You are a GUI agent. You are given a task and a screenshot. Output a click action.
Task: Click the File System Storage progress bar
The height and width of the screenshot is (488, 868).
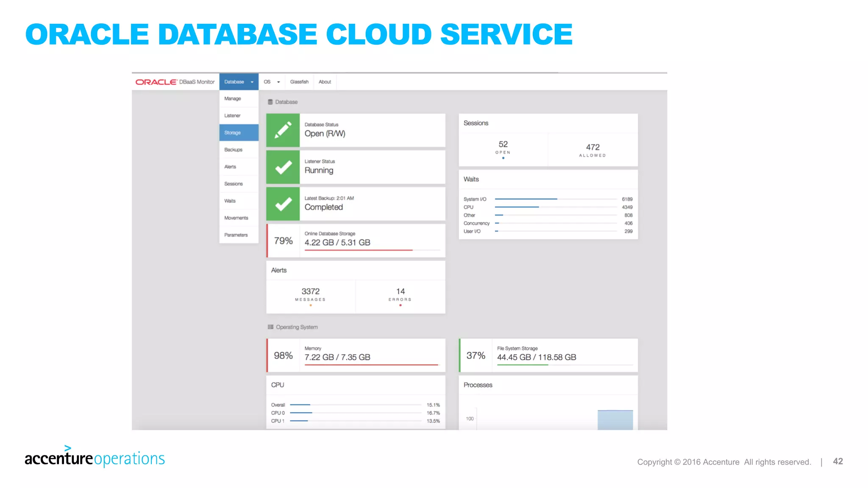(x=565, y=365)
